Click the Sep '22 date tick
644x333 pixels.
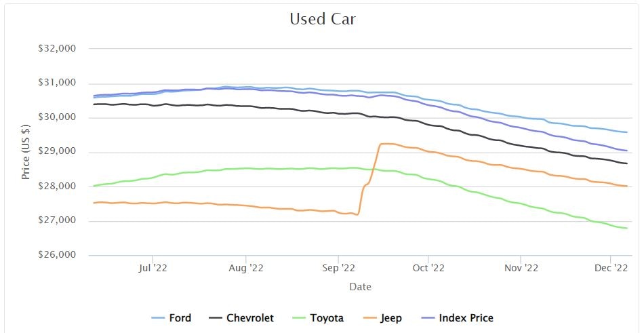pos(338,269)
